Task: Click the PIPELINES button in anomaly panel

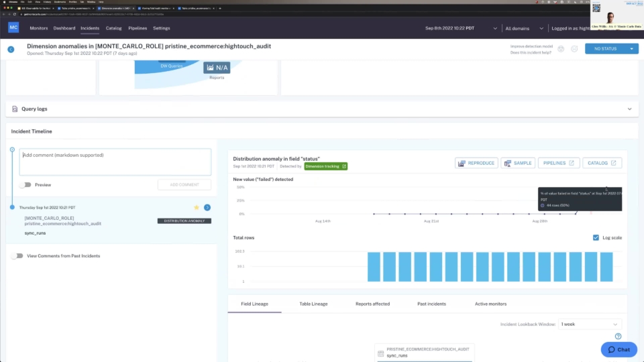Action: tap(559, 163)
